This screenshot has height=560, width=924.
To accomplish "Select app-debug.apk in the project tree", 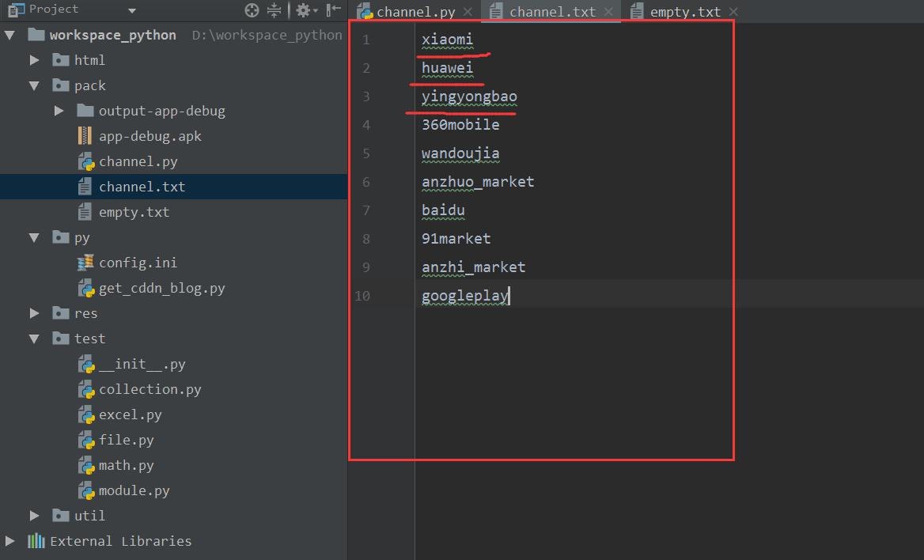I will click(x=150, y=136).
